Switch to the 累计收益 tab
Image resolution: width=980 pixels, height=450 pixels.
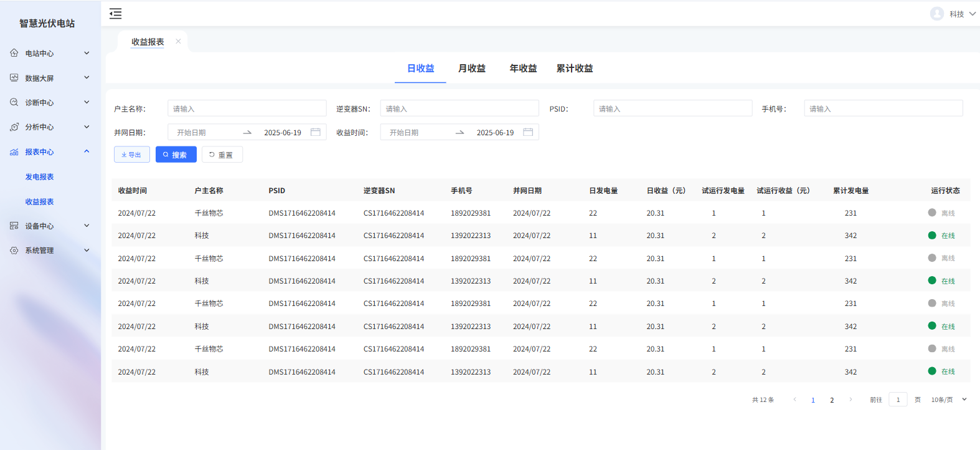574,69
